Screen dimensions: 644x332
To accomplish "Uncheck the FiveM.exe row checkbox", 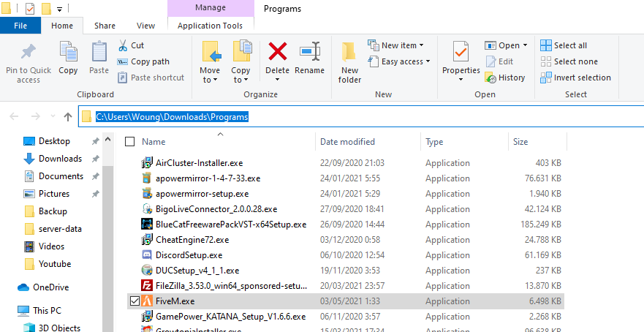I will click(135, 301).
